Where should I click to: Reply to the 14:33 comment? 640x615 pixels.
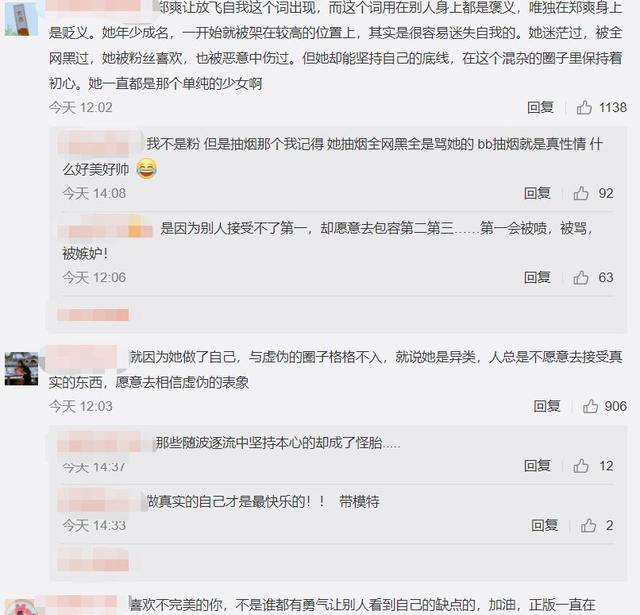click(544, 526)
